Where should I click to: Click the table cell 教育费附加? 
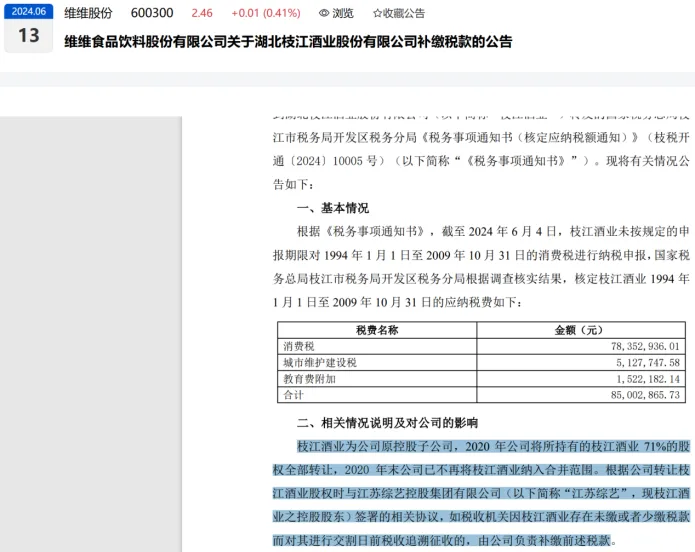377,379
